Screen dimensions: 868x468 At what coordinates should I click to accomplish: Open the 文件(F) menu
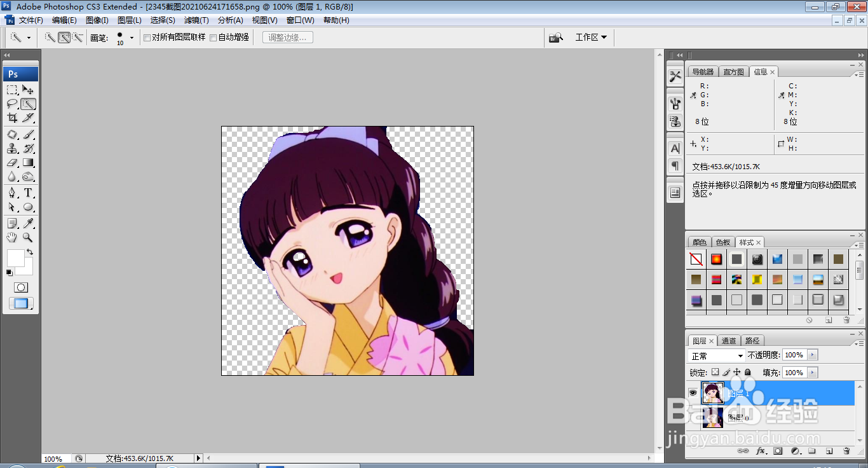pos(31,20)
